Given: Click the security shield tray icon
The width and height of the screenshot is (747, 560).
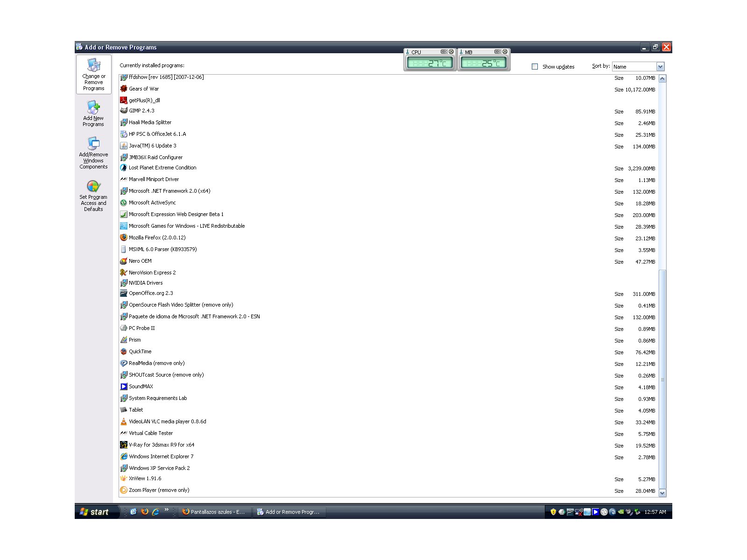Looking at the screenshot, I should pos(553,512).
